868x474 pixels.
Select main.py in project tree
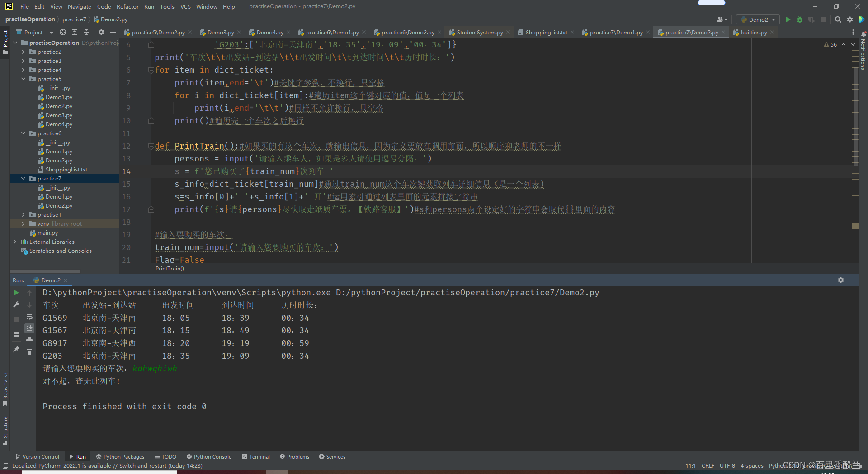click(47, 233)
